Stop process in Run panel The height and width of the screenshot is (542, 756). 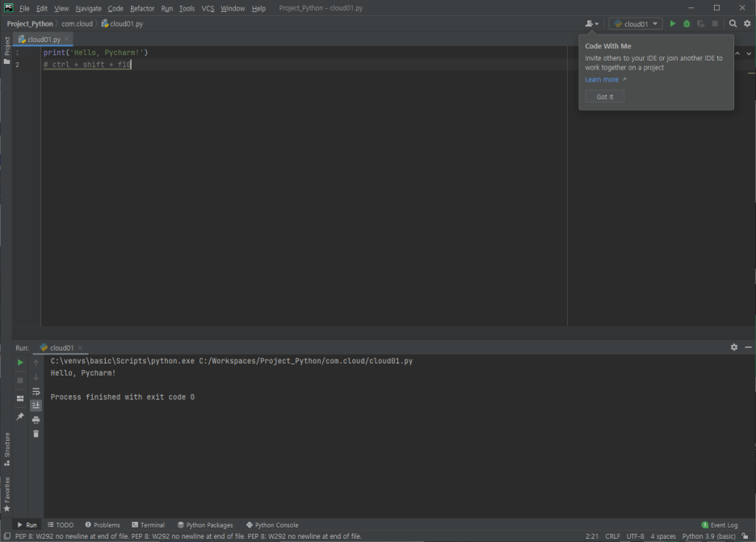(x=20, y=380)
